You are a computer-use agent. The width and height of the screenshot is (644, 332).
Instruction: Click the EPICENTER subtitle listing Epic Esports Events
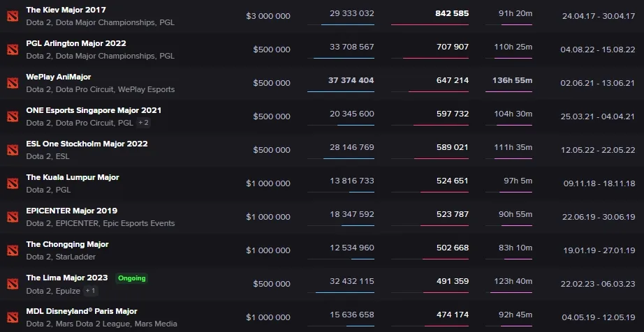click(x=100, y=223)
